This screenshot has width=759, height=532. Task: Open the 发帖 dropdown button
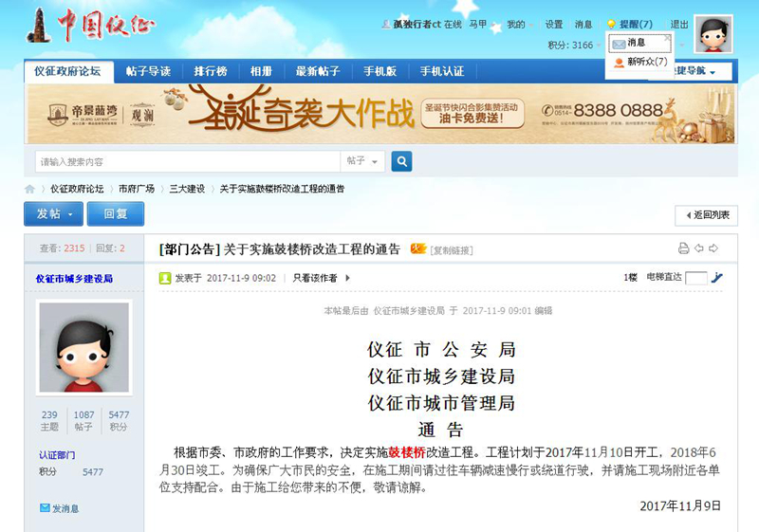(x=53, y=213)
